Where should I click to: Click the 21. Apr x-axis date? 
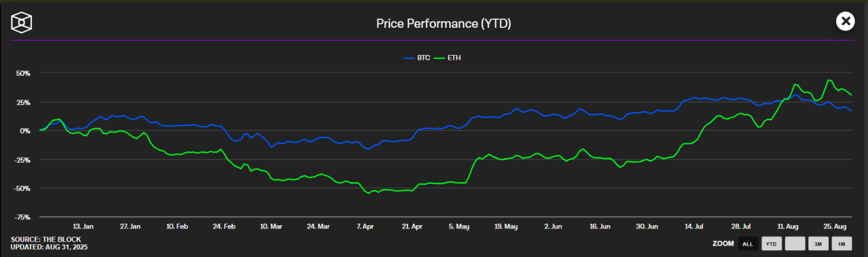tap(412, 226)
